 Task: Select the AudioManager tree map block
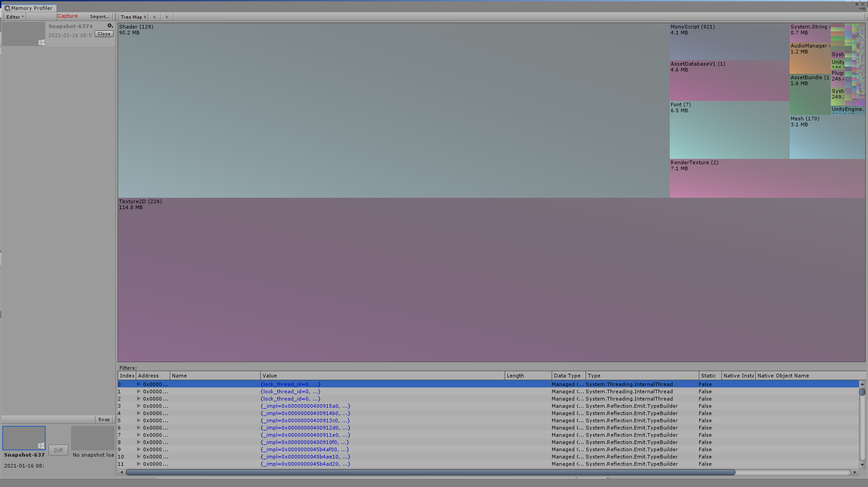(810, 58)
